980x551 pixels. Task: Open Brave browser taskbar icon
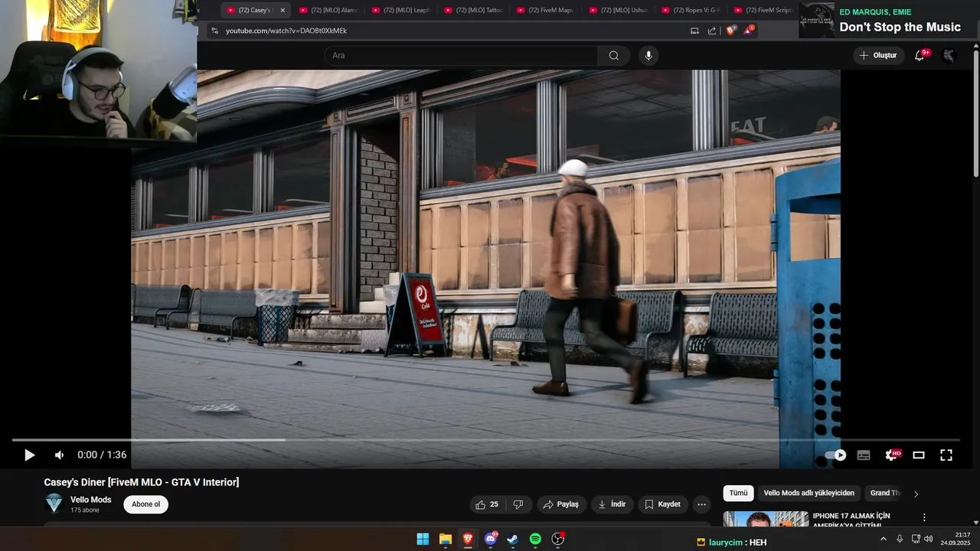coord(468,540)
